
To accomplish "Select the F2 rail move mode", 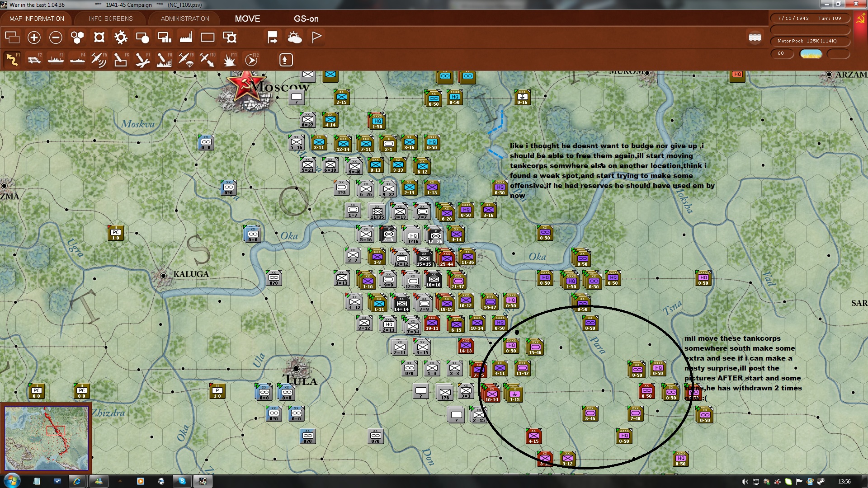I will (34, 60).
